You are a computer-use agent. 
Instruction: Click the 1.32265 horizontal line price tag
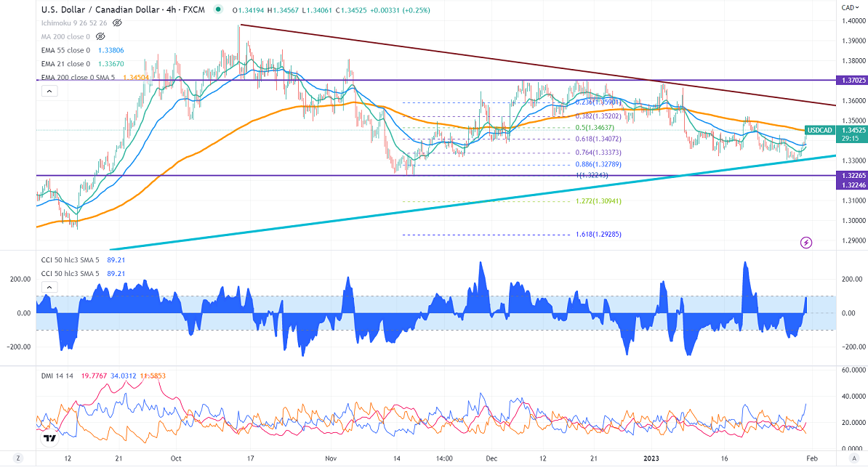pos(848,175)
